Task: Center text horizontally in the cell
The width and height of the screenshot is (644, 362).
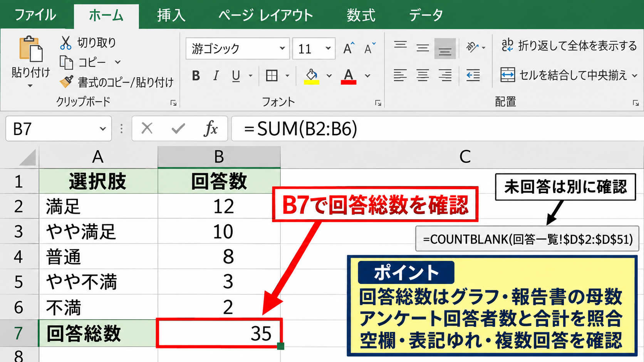Action: [x=423, y=75]
